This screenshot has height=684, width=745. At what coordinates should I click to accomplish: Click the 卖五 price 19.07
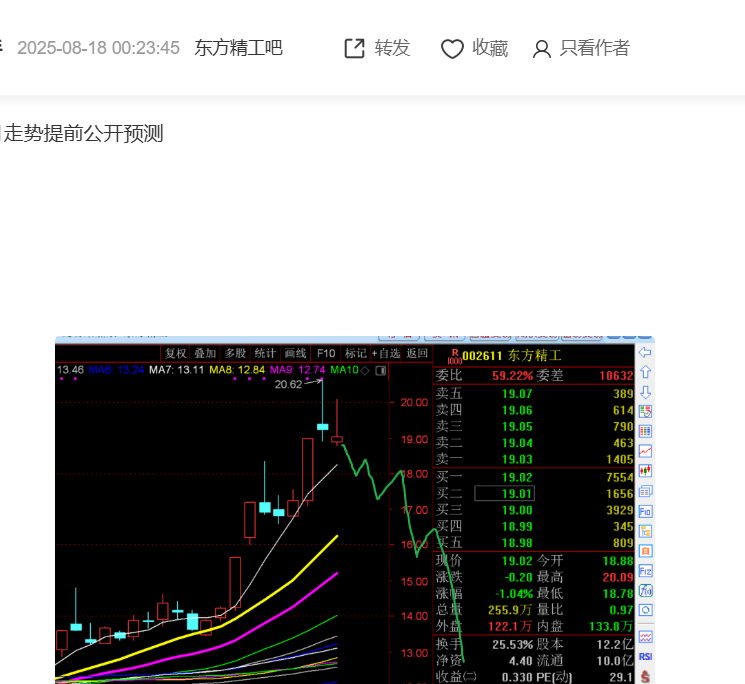[517, 394]
